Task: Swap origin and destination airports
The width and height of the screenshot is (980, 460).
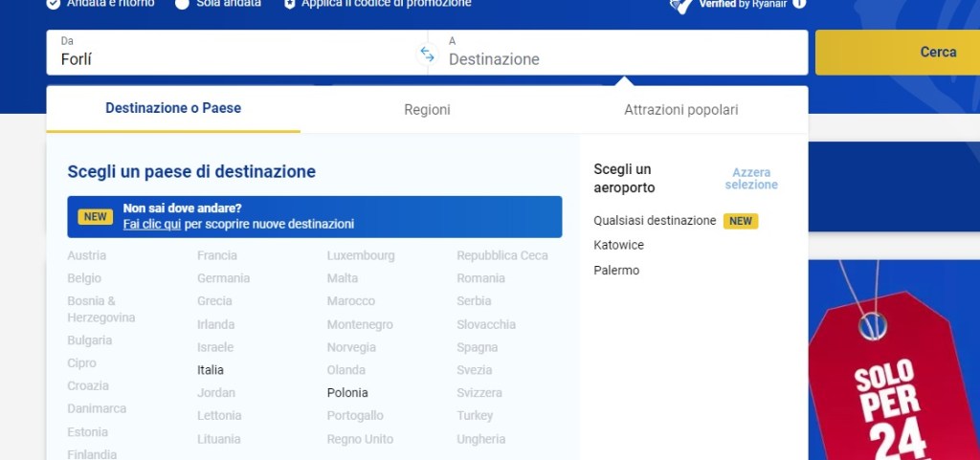Action: tap(427, 55)
